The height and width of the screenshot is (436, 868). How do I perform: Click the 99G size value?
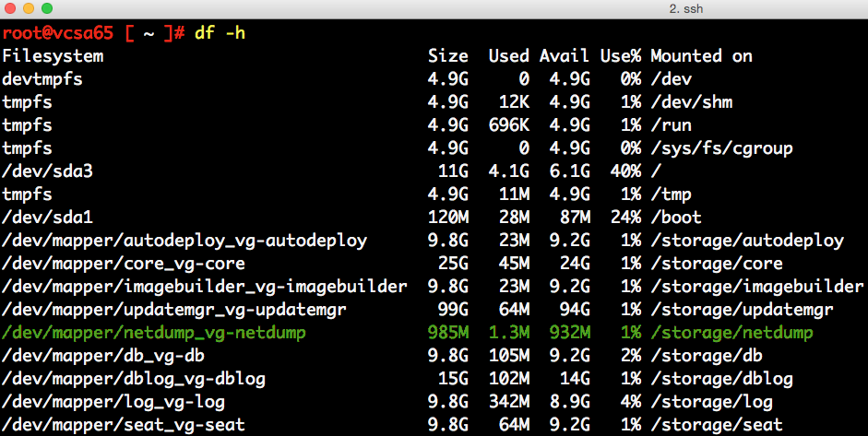point(452,310)
